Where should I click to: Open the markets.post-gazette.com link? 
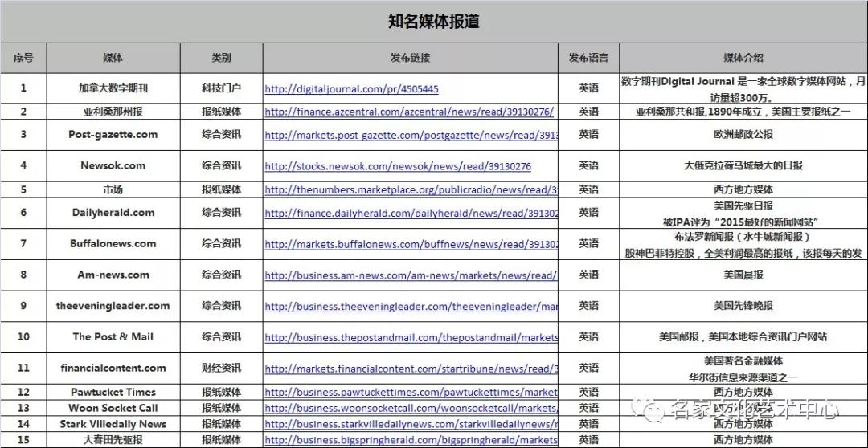411,135
